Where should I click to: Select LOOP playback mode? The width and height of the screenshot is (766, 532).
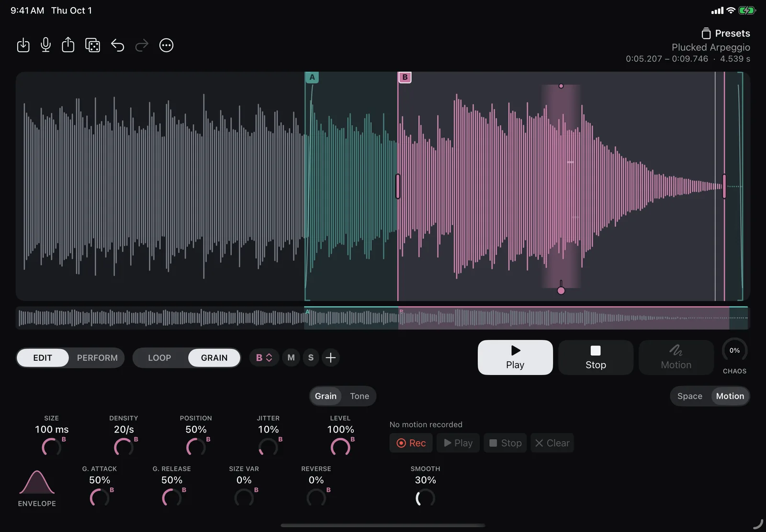coord(159,358)
